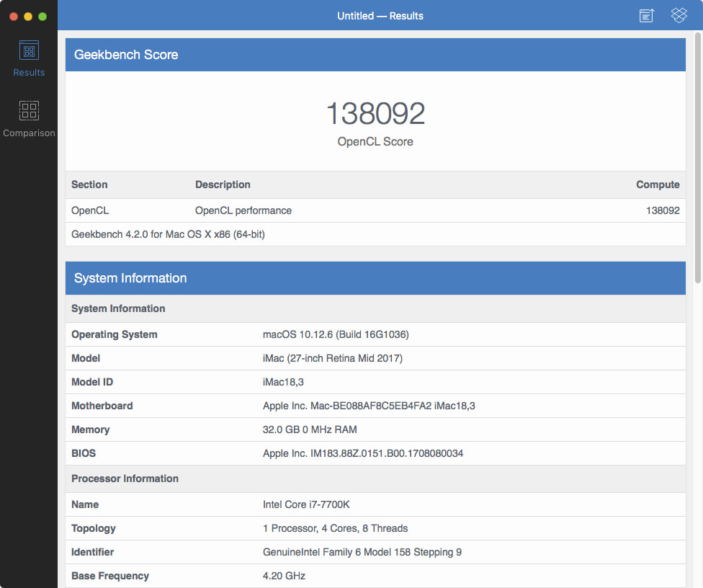Click the OpenCL performance description cell
Screen dimensions: 703x588
coord(243,210)
